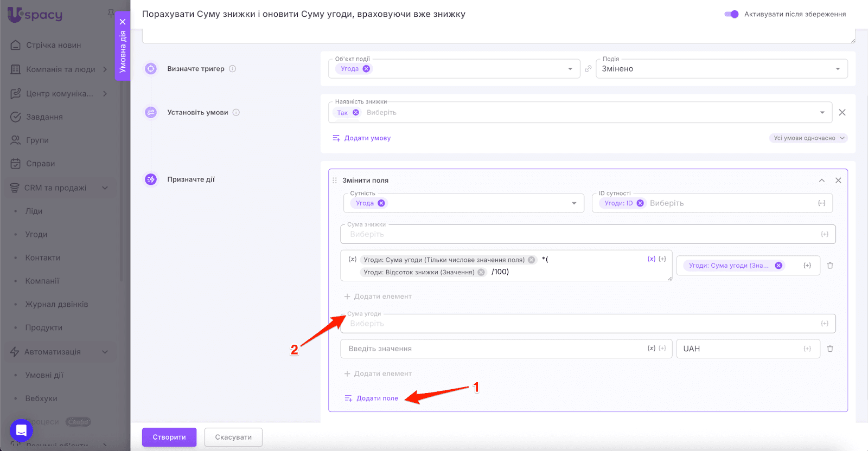Toggle "Активувати після збереження" switch
Image resolution: width=868 pixels, height=451 pixels.
pos(731,14)
